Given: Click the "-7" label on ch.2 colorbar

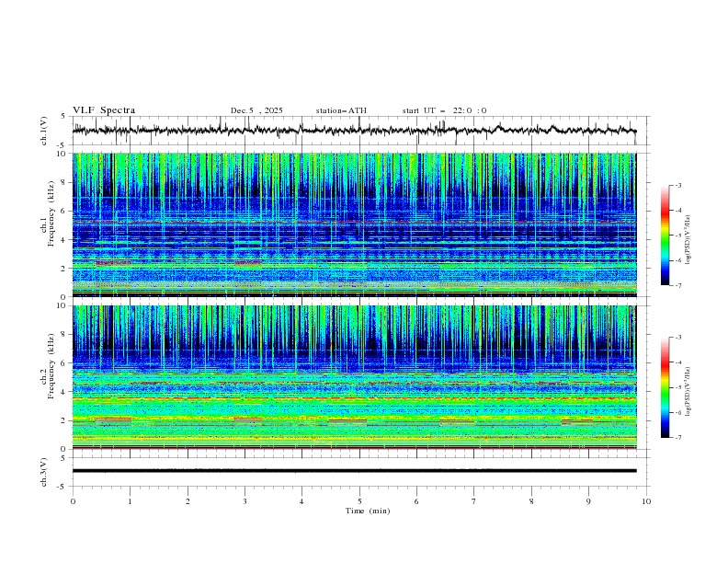Looking at the screenshot, I should (678, 438).
